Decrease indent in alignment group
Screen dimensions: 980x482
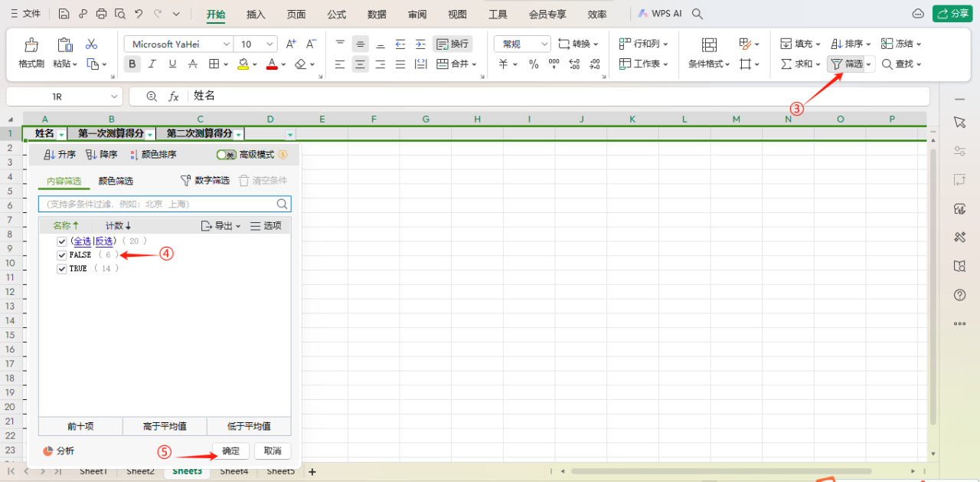(x=400, y=44)
